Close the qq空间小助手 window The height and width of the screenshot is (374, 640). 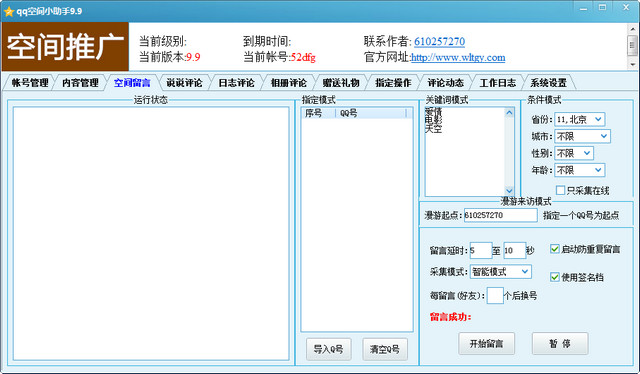[x=626, y=8]
